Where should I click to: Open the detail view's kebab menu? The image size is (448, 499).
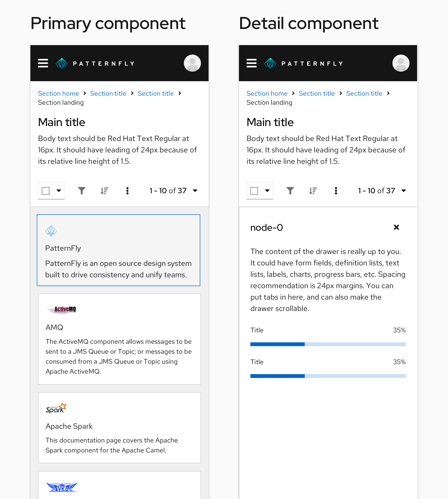click(x=336, y=191)
